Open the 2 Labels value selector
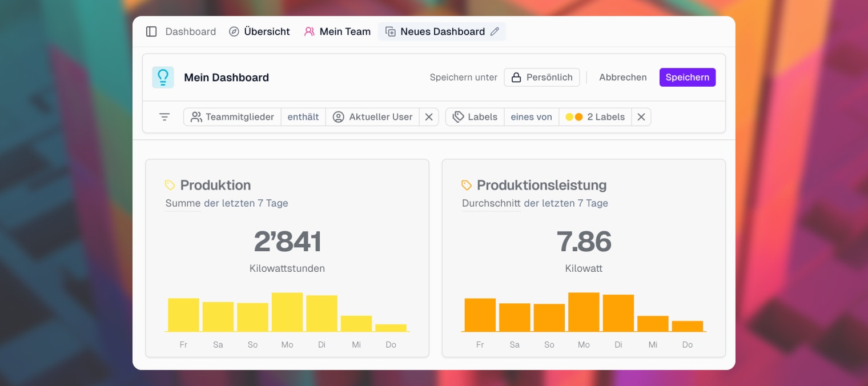Viewport: 868px width, 386px height. click(x=595, y=117)
